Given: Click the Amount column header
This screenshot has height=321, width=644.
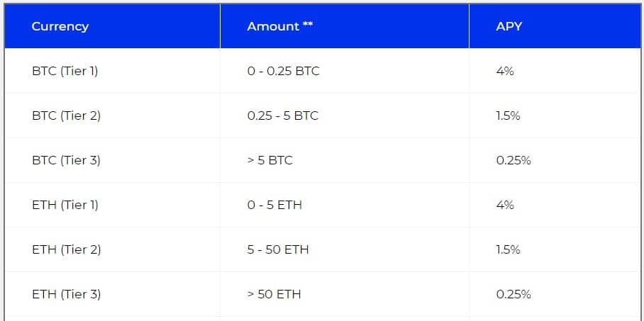Looking at the screenshot, I should [280, 26].
